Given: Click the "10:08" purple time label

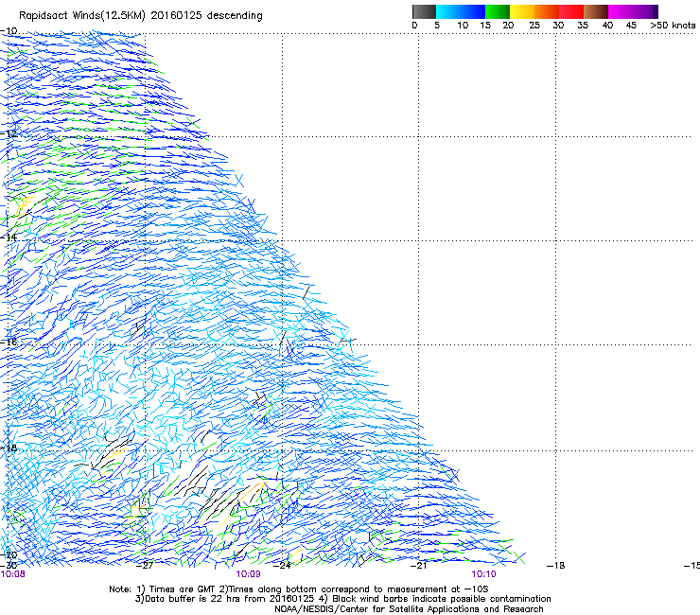Looking at the screenshot, I should 13,574.
